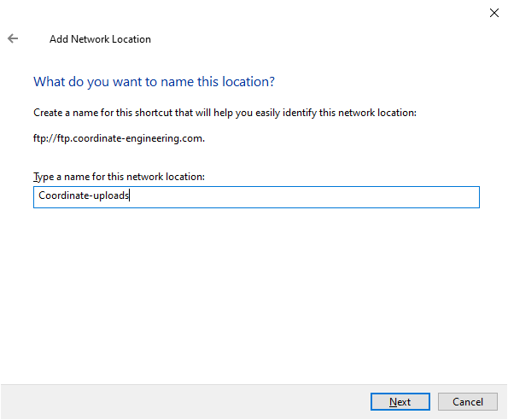The width and height of the screenshot is (508, 420).
Task: Focus the network location name field
Action: (x=256, y=197)
